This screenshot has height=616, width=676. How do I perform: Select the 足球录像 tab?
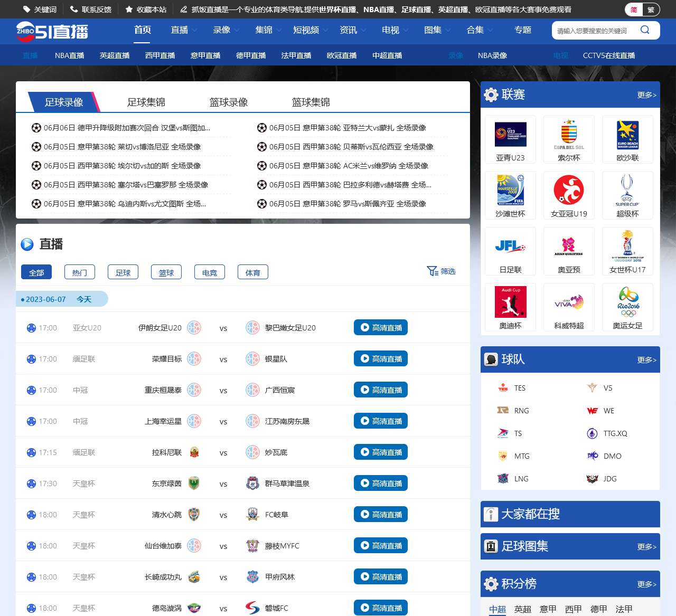tap(64, 102)
